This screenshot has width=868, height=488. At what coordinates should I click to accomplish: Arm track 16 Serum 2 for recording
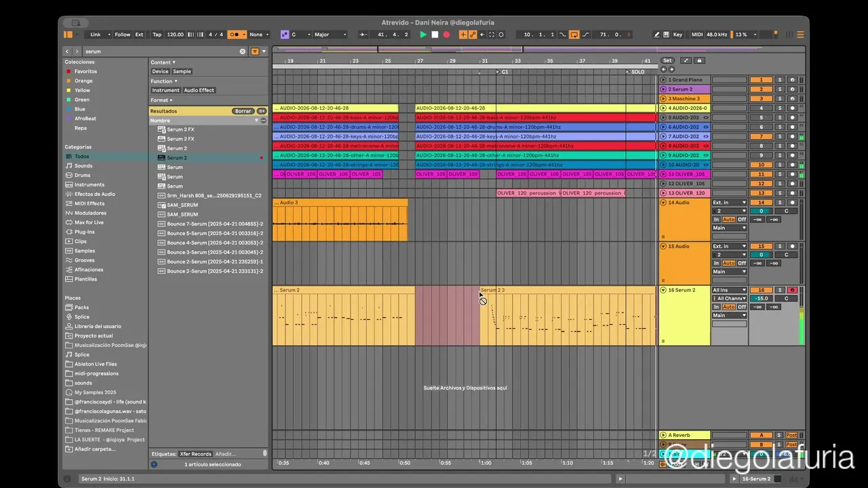pyautogui.click(x=792, y=290)
